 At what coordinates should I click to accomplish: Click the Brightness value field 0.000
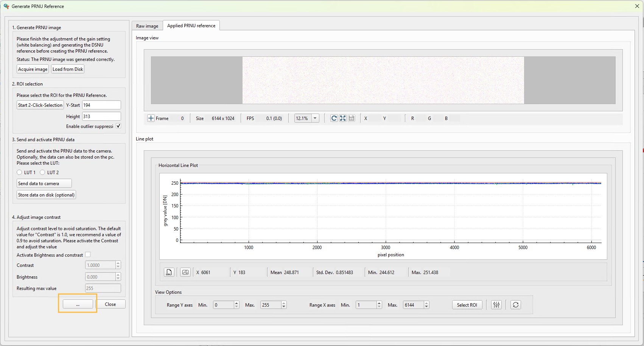tap(100, 277)
